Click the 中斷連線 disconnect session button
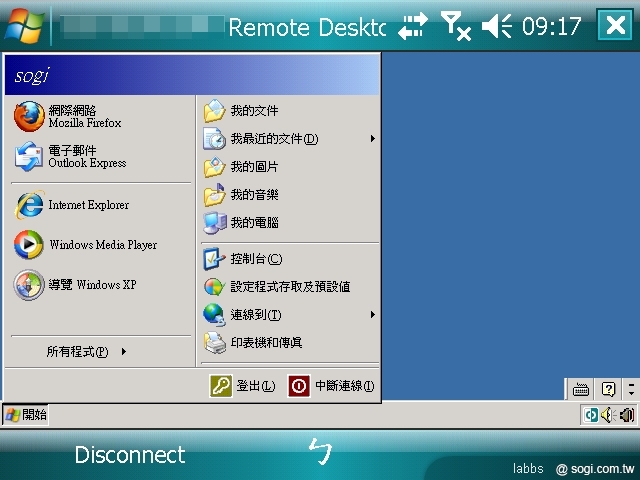 coord(331,386)
